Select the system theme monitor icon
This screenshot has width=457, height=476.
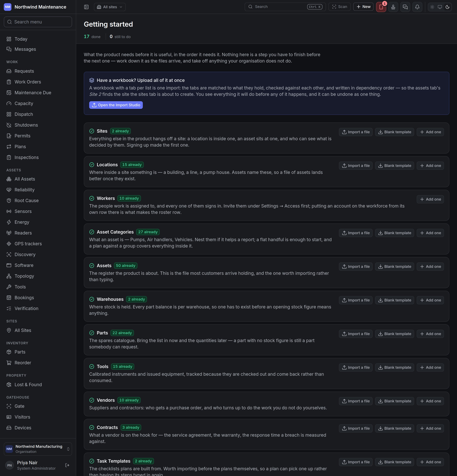pos(440,7)
